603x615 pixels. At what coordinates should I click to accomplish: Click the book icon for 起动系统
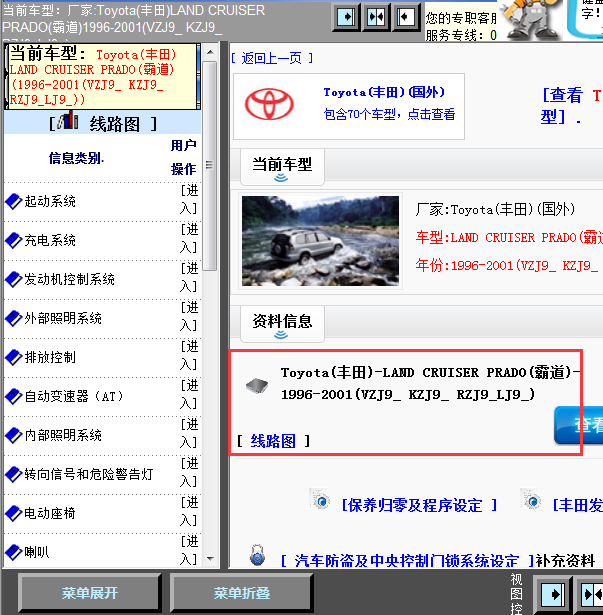13,201
